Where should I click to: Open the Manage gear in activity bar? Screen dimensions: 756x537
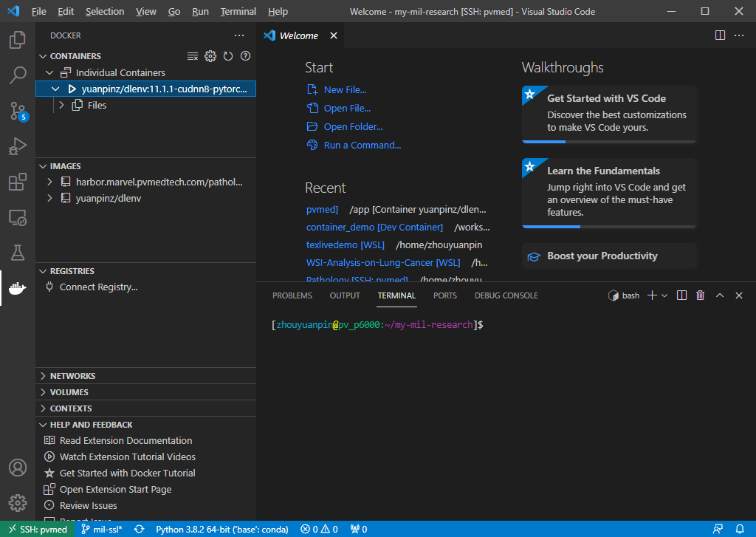(x=18, y=503)
